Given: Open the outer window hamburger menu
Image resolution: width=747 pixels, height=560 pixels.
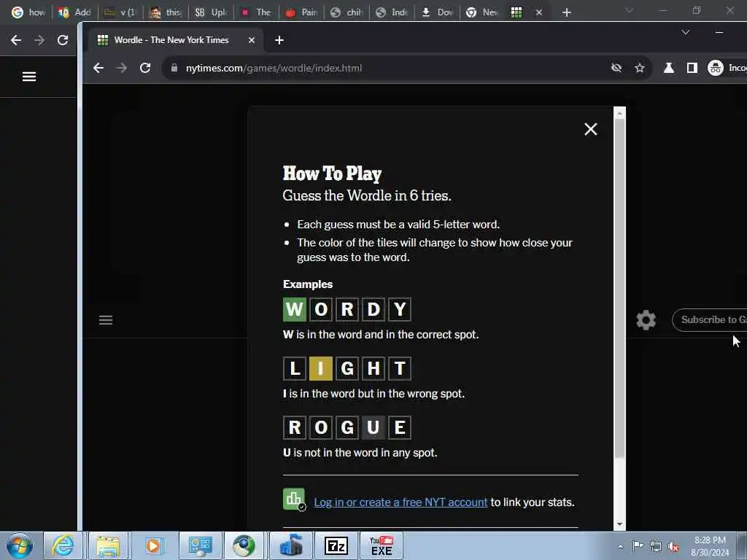Looking at the screenshot, I should [29, 77].
